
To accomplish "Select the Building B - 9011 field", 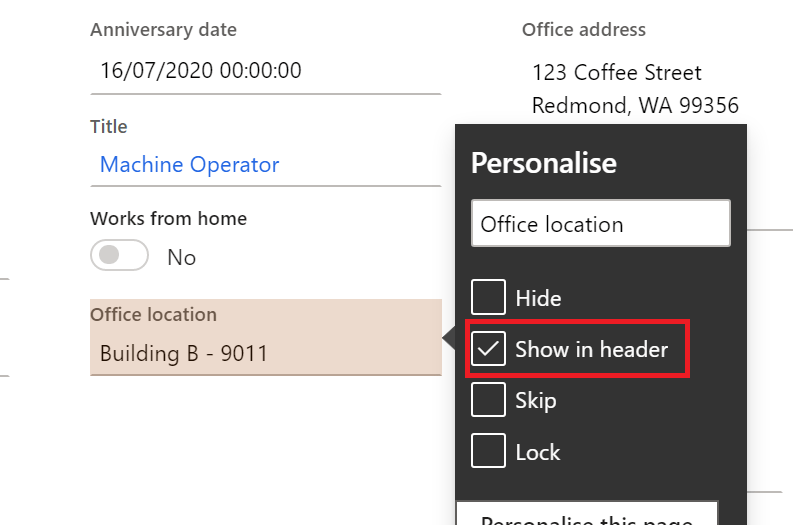I will [x=265, y=353].
